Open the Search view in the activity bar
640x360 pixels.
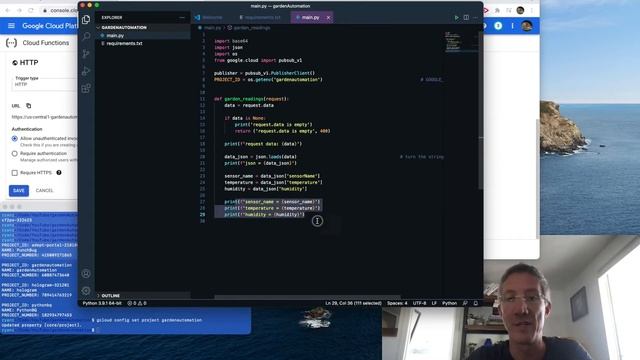tap(86, 36)
